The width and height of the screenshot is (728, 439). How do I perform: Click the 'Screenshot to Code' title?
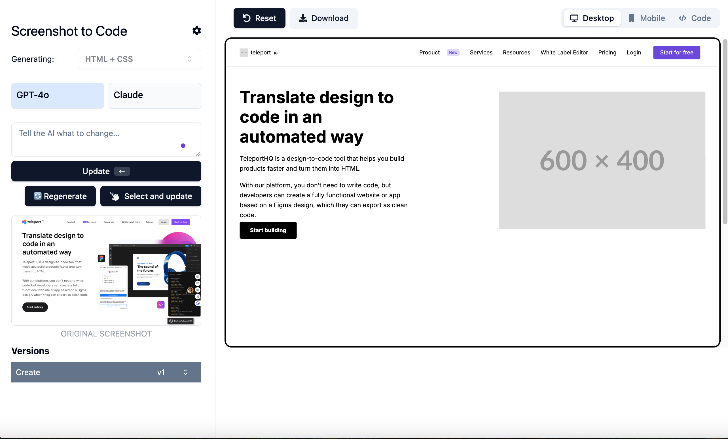click(x=69, y=31)
